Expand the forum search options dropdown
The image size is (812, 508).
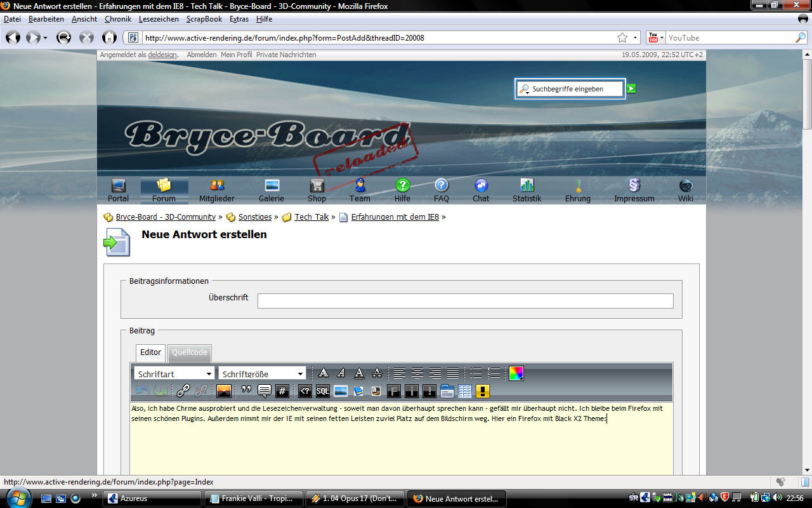coord(524,89)
